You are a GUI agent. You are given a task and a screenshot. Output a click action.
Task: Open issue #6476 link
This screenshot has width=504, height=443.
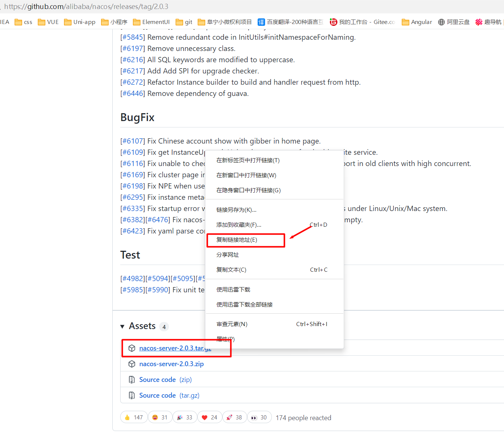click(x=158, y=220)
